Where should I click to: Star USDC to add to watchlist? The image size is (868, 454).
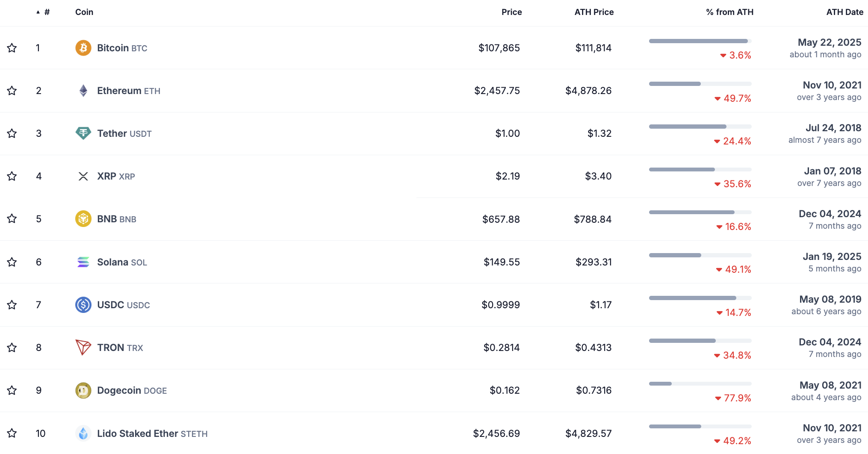(12, 305)
